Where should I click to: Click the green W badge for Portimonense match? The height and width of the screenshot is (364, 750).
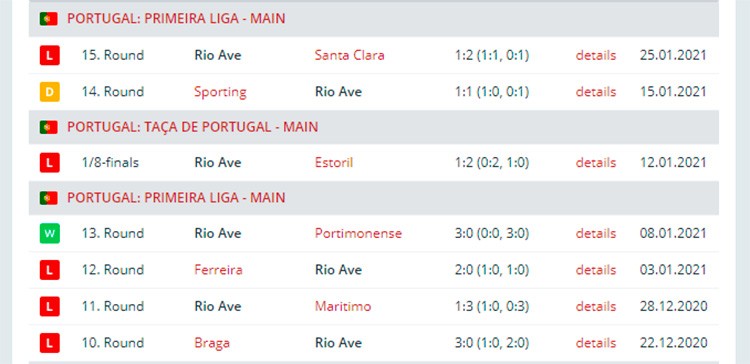49,233
